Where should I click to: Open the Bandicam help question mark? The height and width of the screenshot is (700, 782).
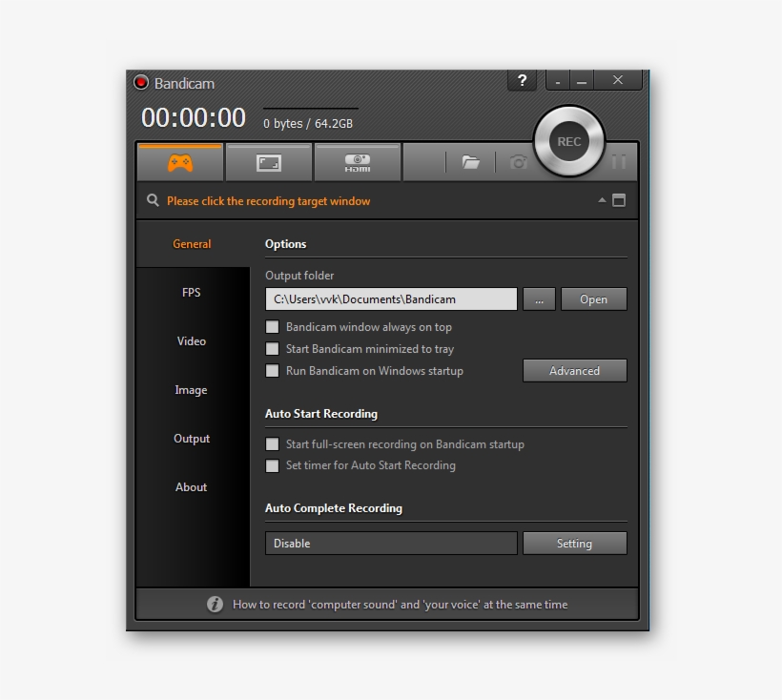tap(522, 80)
